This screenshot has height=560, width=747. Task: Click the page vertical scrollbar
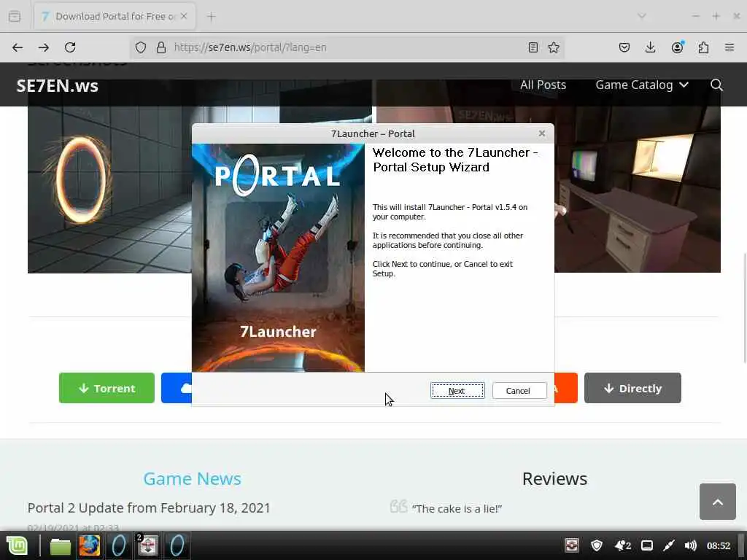[743, 308]
